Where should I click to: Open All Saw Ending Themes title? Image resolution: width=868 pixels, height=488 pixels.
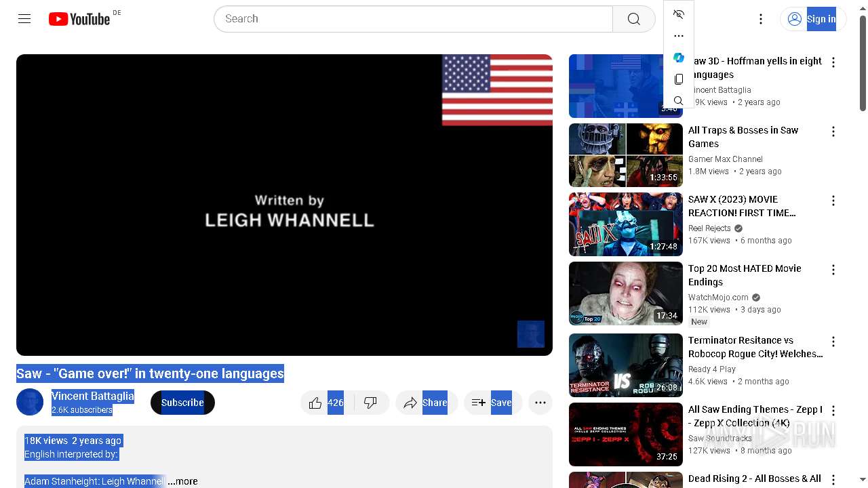(x=755, y=416)
